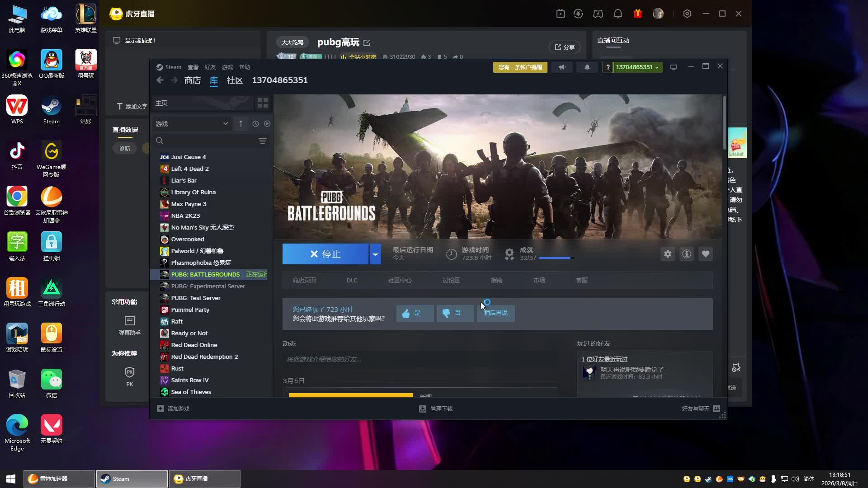Open the 好友 menu in Steam
The width and height of the screenshot is (868, 488).
click(210, 67)
